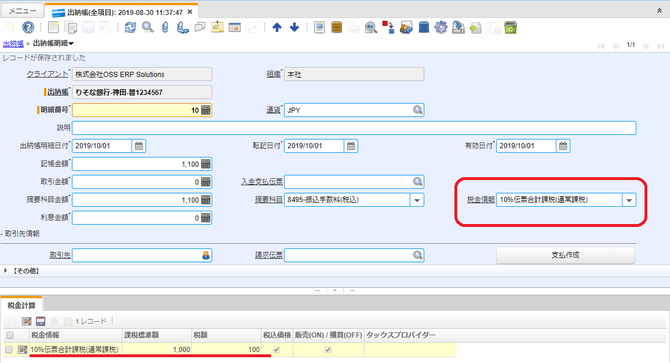Image resolution: width=670 pixels, height=363 pixels.
Task: Click into the 説明 text field
Action: click(354, 128)
